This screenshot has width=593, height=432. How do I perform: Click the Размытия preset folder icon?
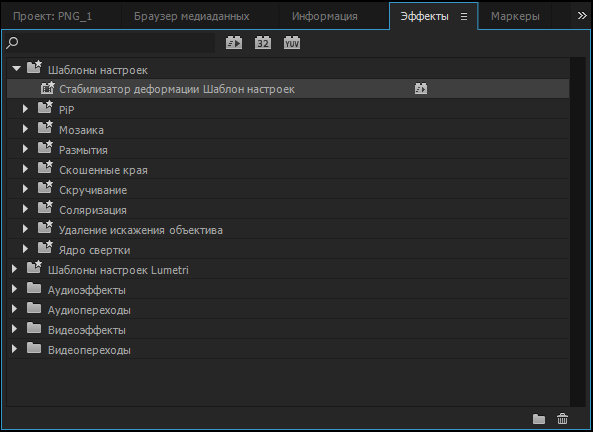[x=45, y=148]
